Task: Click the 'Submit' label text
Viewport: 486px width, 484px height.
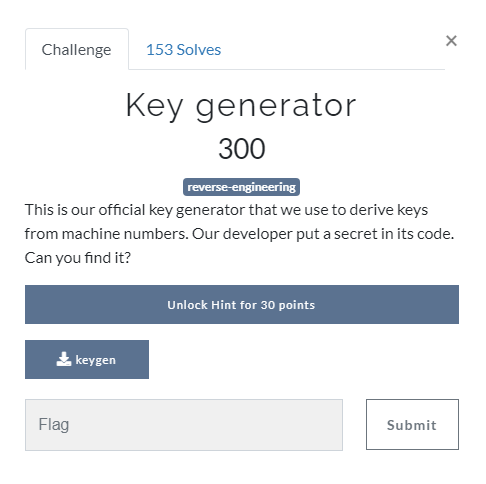Action: pos(412,425)
